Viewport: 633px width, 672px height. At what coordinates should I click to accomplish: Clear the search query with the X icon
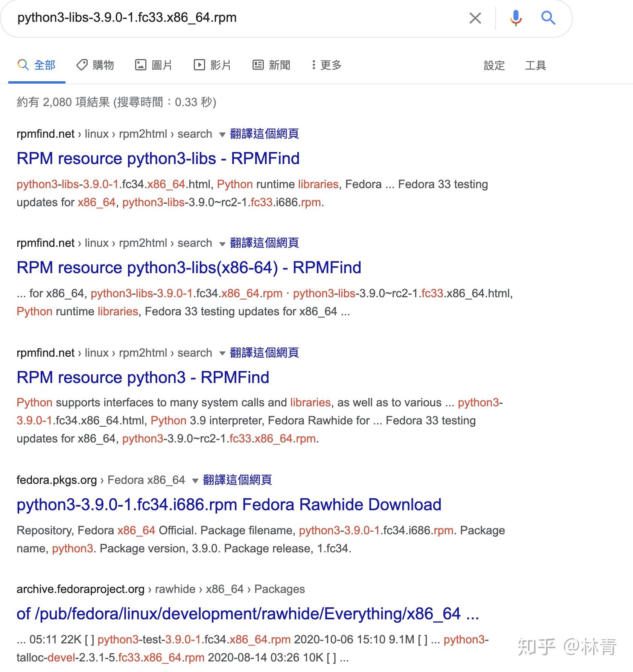[475, 18]
